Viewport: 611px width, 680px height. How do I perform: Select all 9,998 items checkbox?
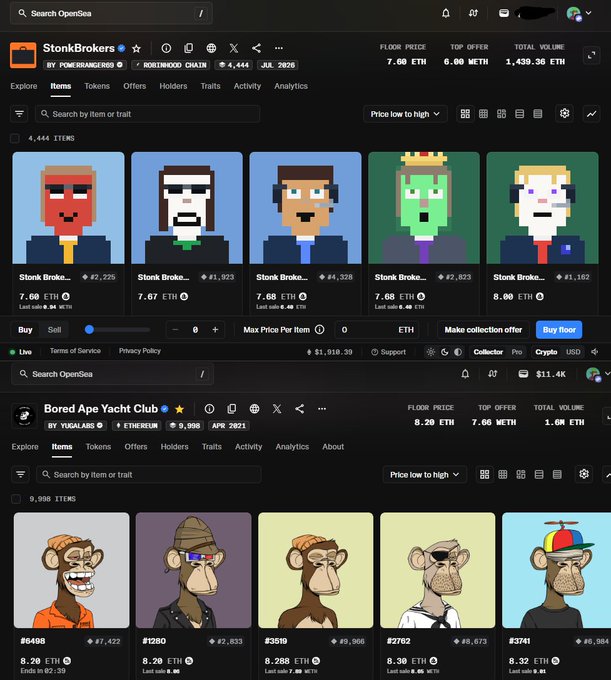point(16,499)
